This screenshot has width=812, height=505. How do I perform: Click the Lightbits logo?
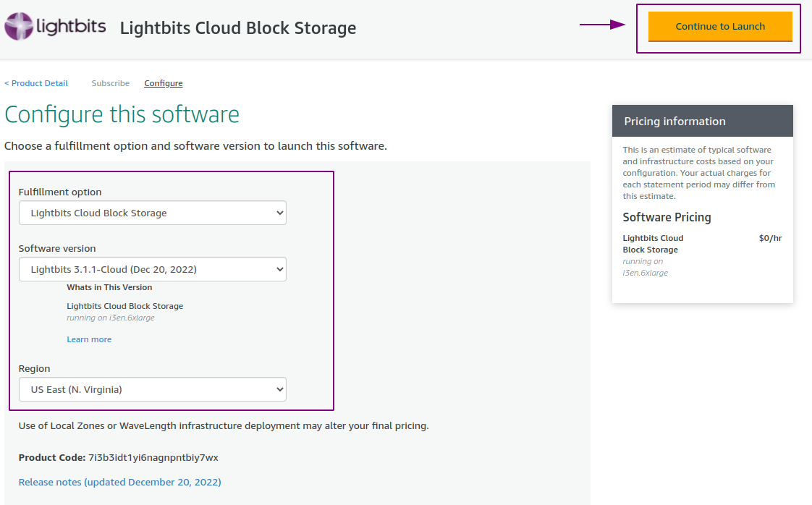(55, 26)
